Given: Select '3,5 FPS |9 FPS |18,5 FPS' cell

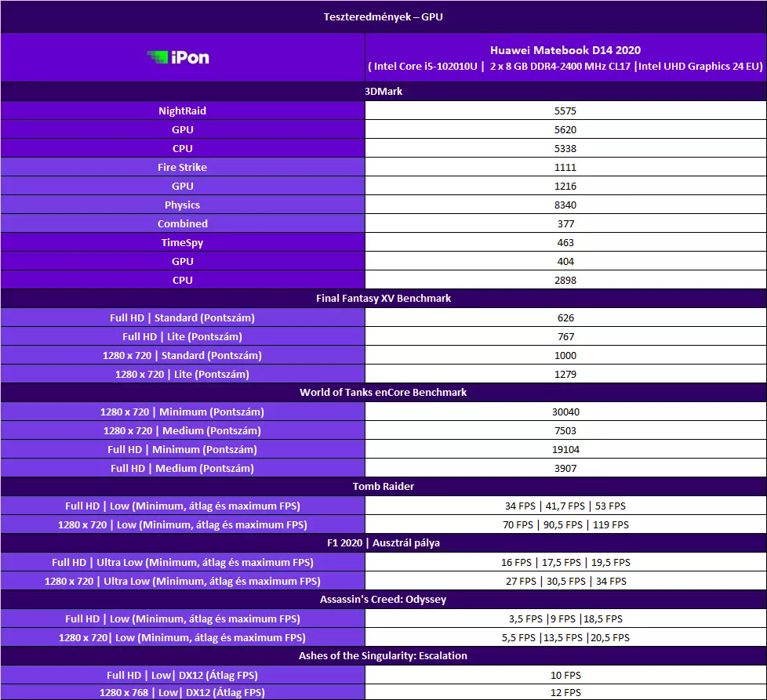Looking at the screenshot, I should tap(565, 618).
